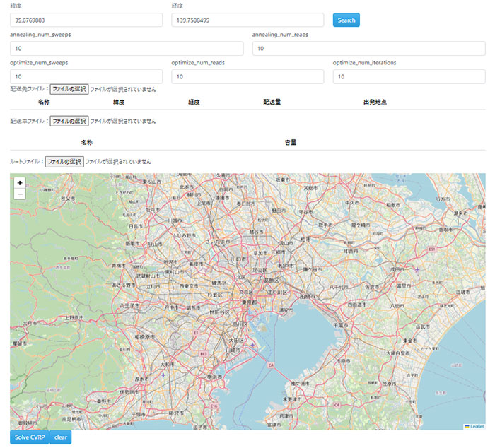Choose file for ルートファイル
Image resolution: width=495 pixels, height=448 pixels.
pos(64,161)
